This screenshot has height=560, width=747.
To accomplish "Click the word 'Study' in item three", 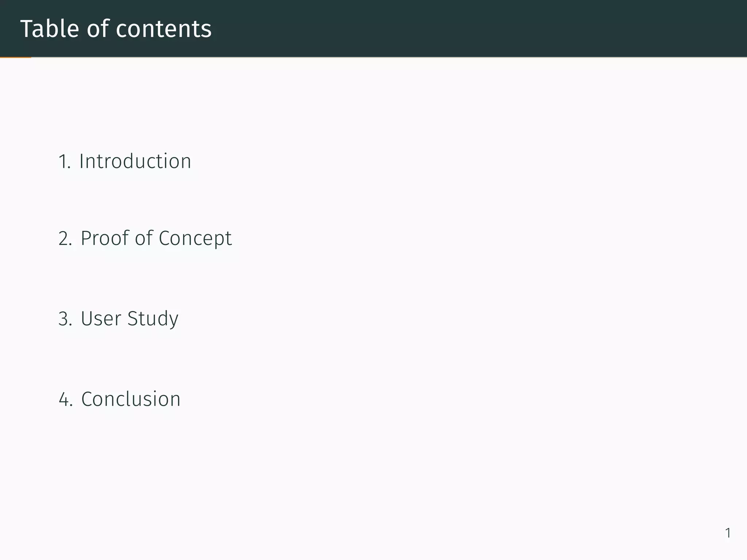I will tap(153, 319).
